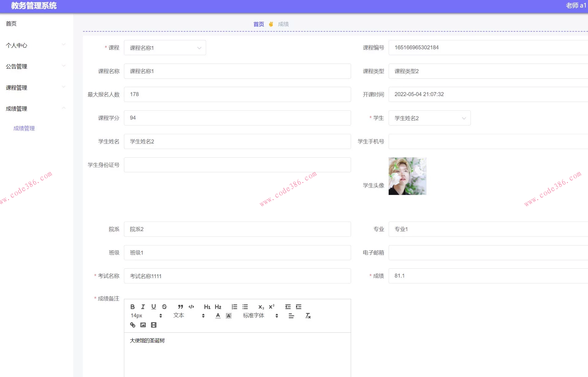This screenshot has width=588, height=377.
Task: Click the insert video icon
Action: click(154, 325)
